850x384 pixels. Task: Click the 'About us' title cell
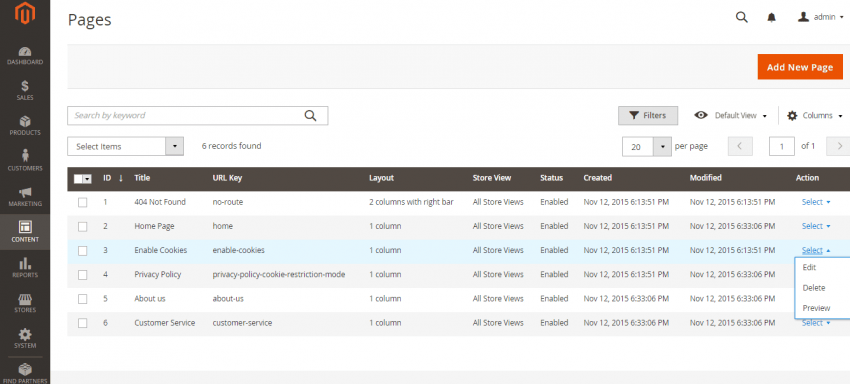pyautogui.click(x=150, y=298)
